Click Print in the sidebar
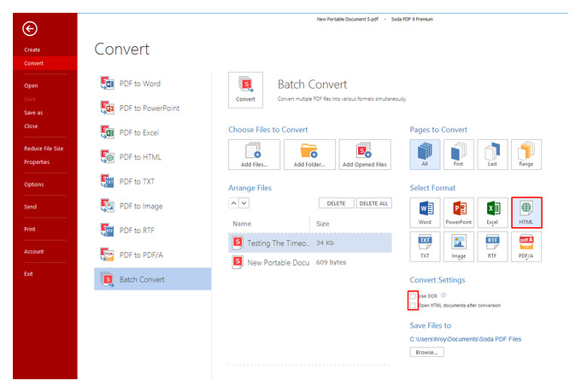This screenshot has width=581, height=392. coord(30,229)
